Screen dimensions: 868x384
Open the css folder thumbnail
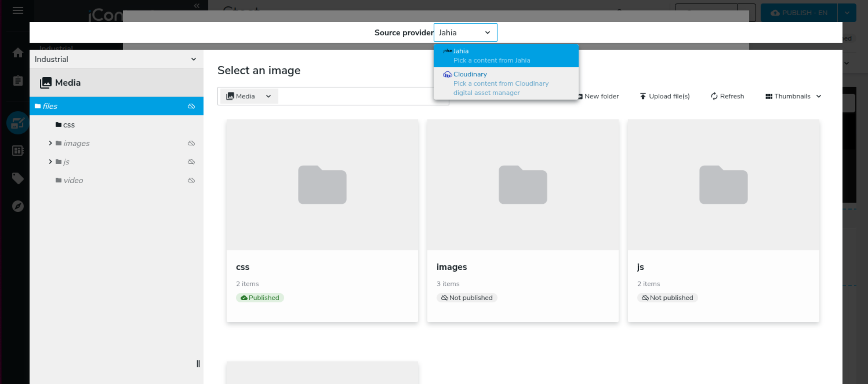[x=322, y=185]
